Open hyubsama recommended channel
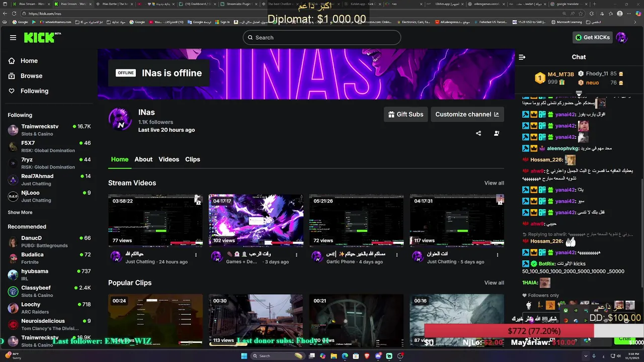This screenshot has height=362, width=644. (49, 275)
